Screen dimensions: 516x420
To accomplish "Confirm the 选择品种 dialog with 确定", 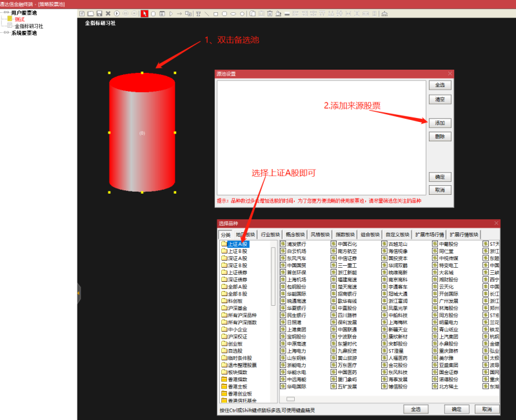I will (x=457, y=409).
